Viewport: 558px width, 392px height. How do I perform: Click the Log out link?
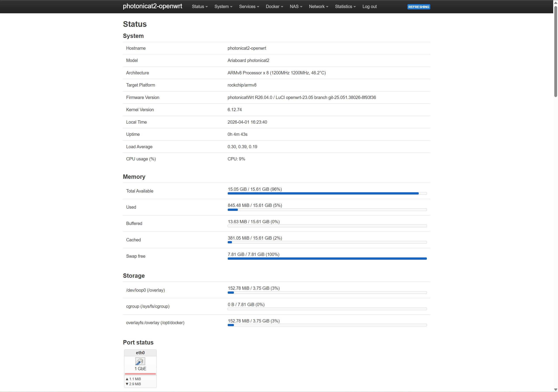369,7
